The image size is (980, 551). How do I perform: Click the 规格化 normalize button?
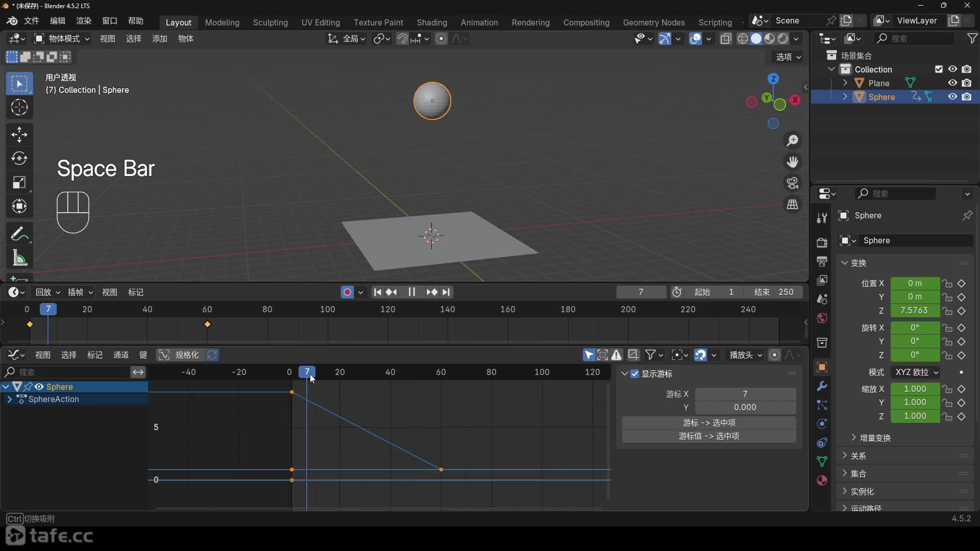tap(180, 355)
